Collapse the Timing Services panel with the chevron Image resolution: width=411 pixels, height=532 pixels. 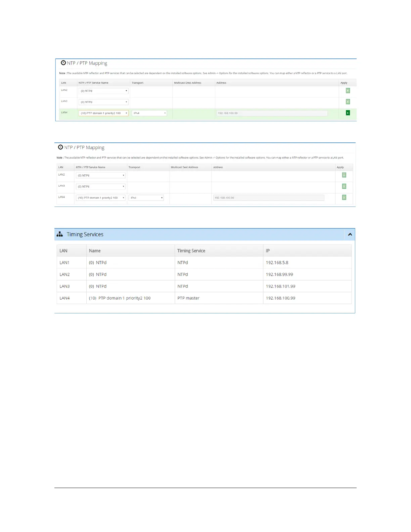pos(350,234)
